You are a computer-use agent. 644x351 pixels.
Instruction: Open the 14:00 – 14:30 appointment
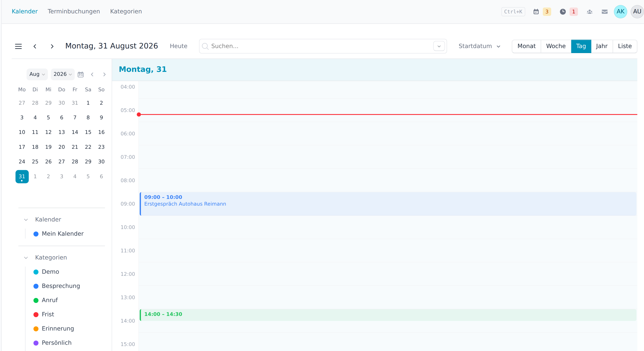pos(388,315)
